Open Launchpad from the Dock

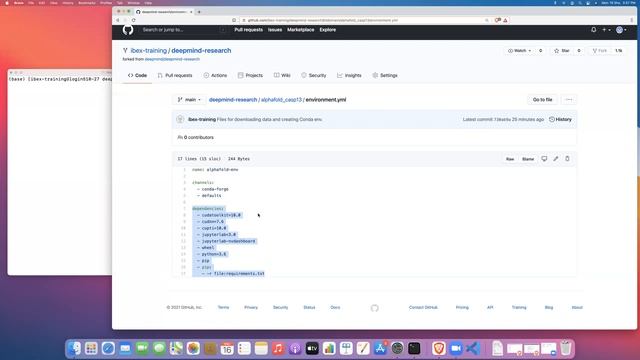pyautogui.click(x=91, y=348)
